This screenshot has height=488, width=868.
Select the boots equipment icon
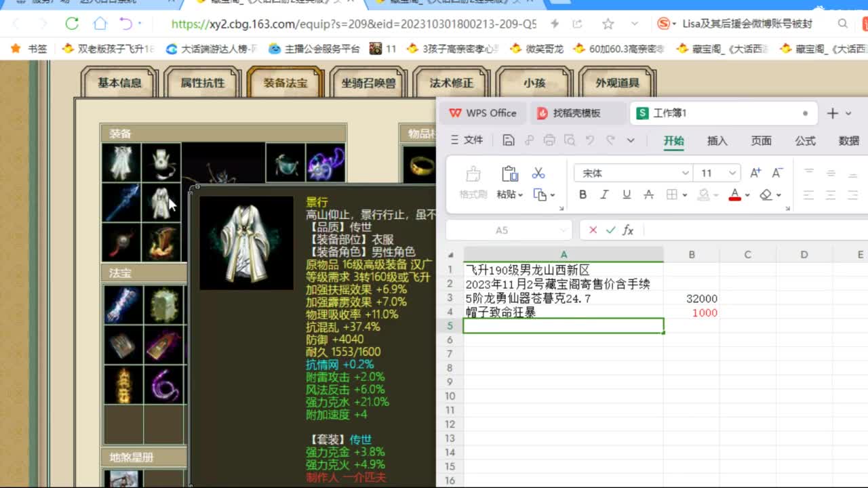[x=161, y=242]
